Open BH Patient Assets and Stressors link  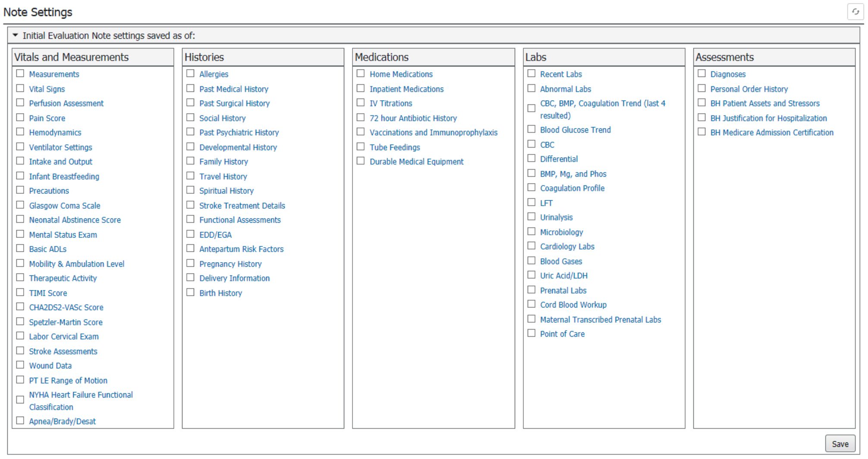(765, 103)
